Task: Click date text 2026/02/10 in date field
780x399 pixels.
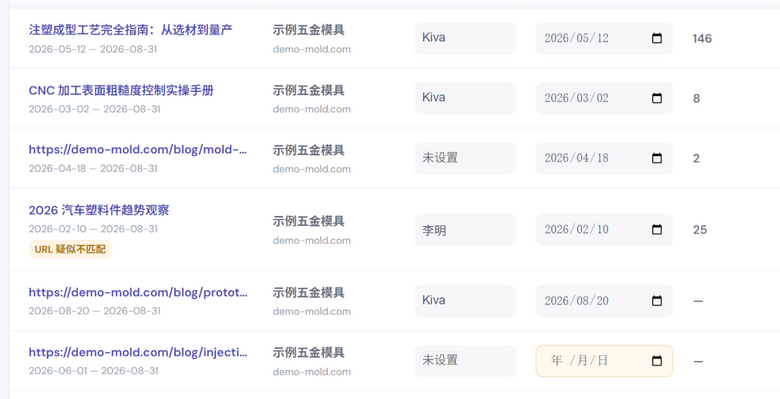Action: coord(576,229)
